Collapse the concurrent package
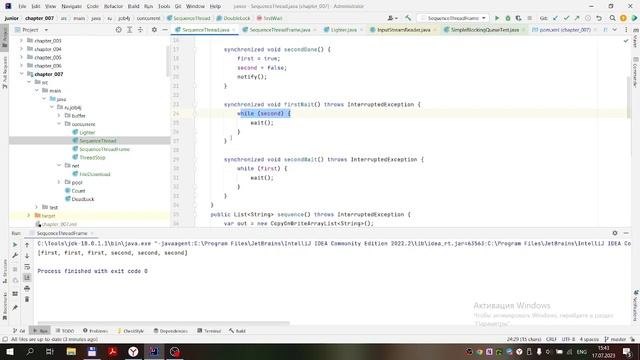640x360 pixels. [x=59, y=124]
